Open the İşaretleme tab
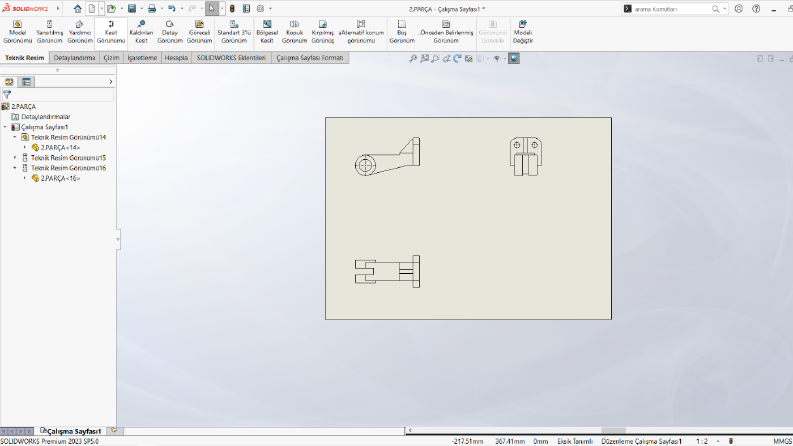 tap(142, 58)
